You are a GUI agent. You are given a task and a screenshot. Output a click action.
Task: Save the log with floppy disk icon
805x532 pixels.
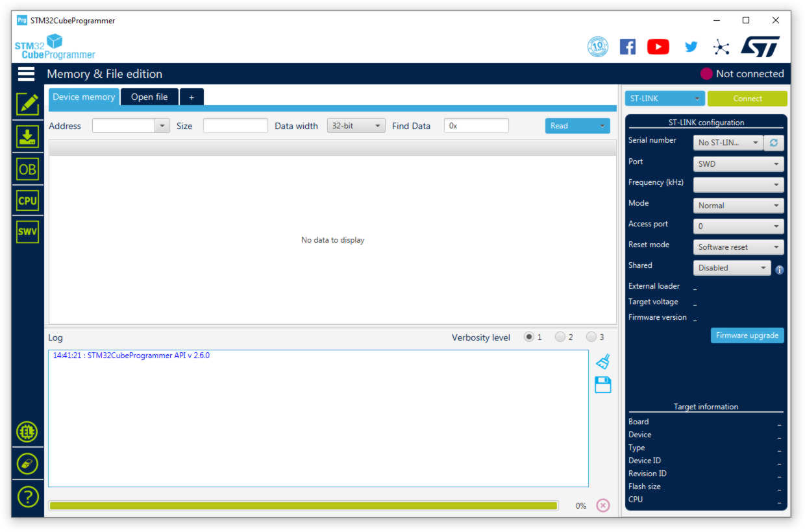(603, 385)
